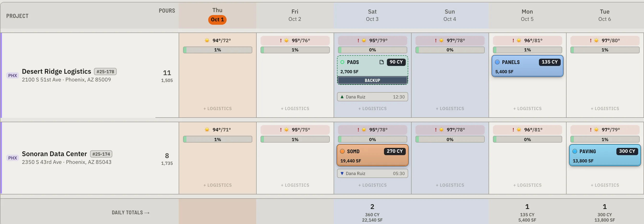Click Saturday daily total 360 CY
644x224 pixels.
tap(372, 215)
